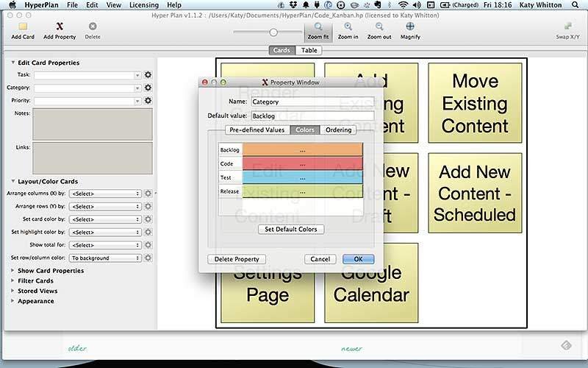Open Show total for dropdown
The image size is (588, 368).
pyautogui.click(x=105, y=245)
